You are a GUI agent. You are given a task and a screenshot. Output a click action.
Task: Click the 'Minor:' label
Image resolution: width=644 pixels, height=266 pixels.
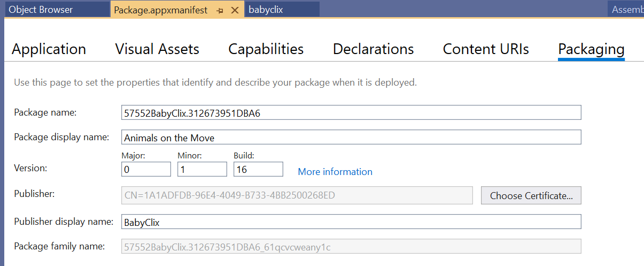[x=190, y=156]
